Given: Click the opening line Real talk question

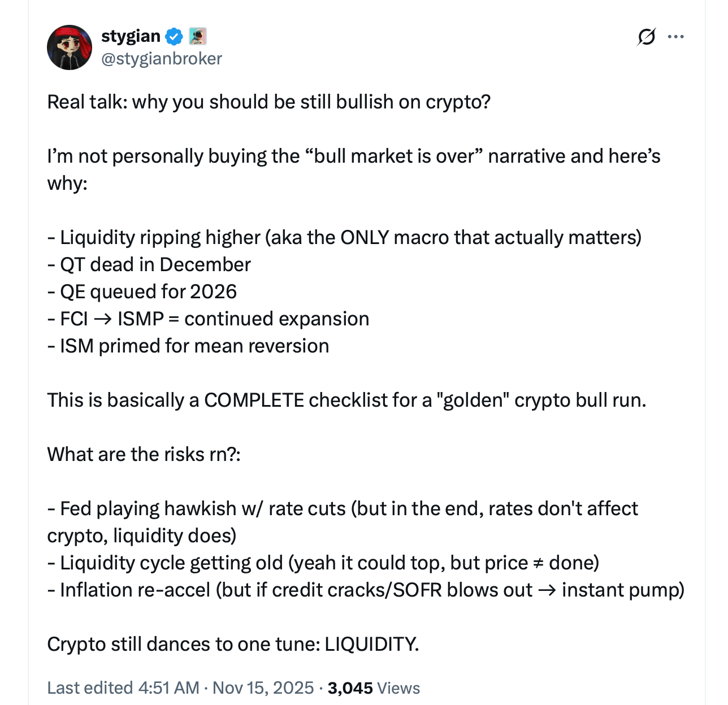Looking at the screenshot, I should (x=269, y=102).
